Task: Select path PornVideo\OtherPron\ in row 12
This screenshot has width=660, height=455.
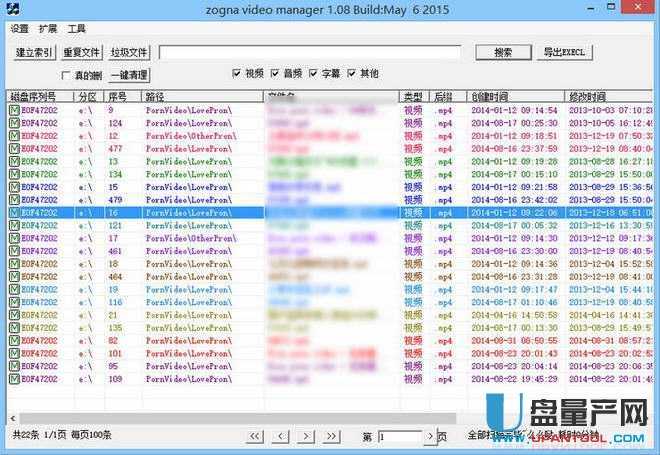Action: (x=191, y=136)
